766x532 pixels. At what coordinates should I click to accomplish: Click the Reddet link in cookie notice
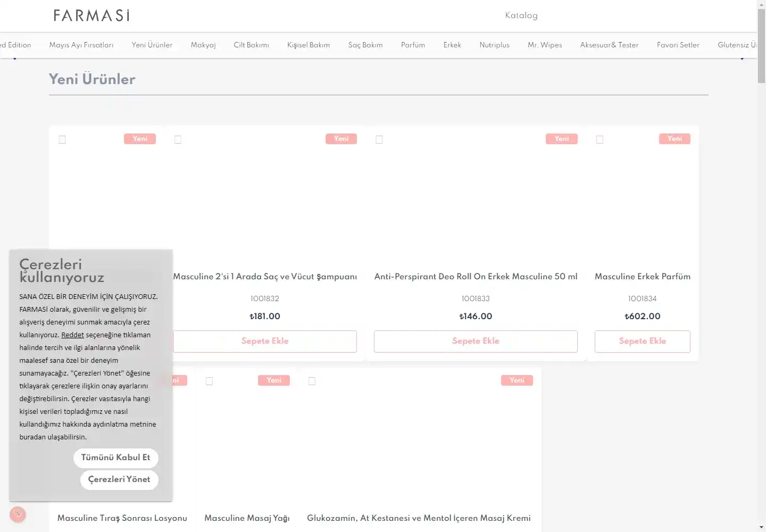point(72,335)
